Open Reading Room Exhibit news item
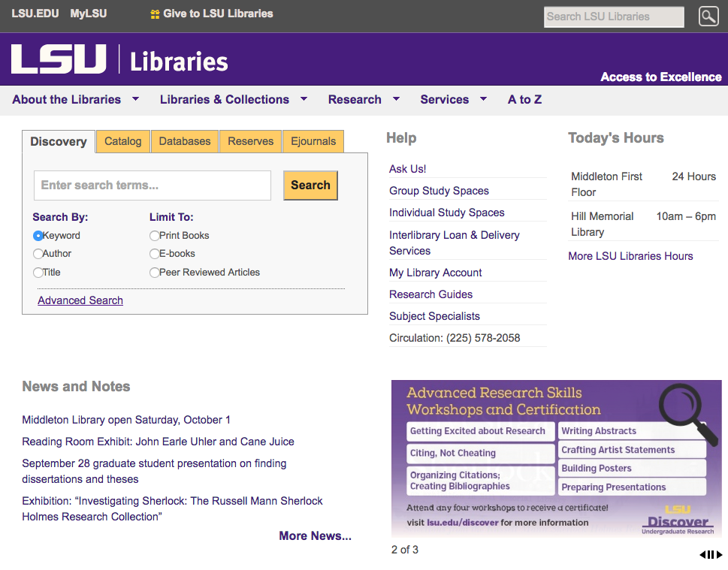The width and height of the screenshot is (728, 570). point(158,442)
